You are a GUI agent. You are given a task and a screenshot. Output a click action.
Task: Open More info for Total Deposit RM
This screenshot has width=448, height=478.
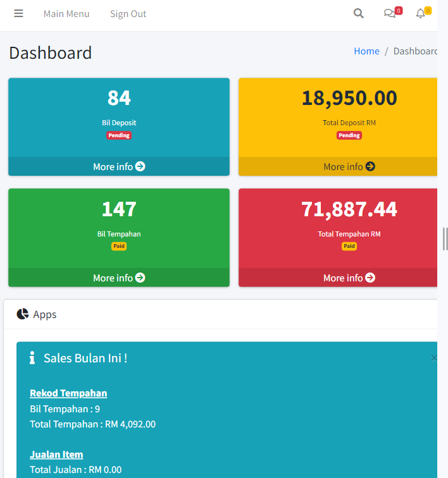click(349, 166)
